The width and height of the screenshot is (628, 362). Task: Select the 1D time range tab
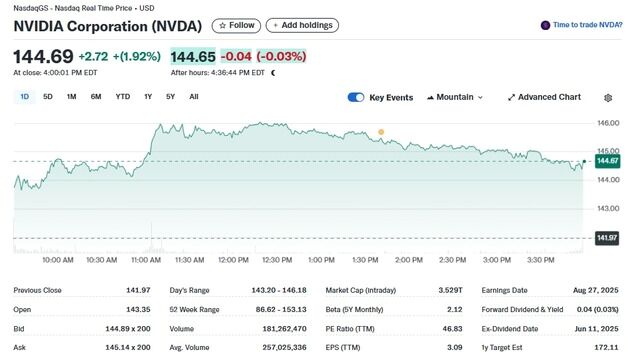[x=24, y=97]
